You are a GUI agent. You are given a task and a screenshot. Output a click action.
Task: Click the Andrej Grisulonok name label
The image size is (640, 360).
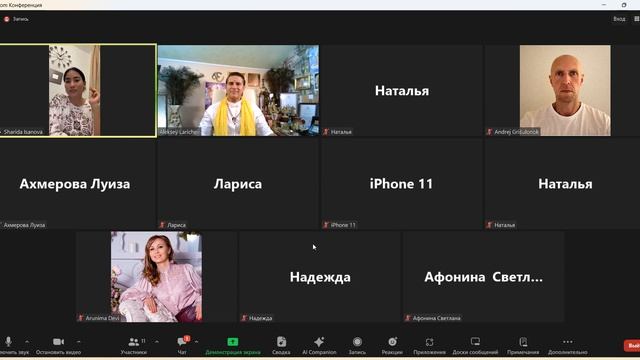[x=516, y=132]
